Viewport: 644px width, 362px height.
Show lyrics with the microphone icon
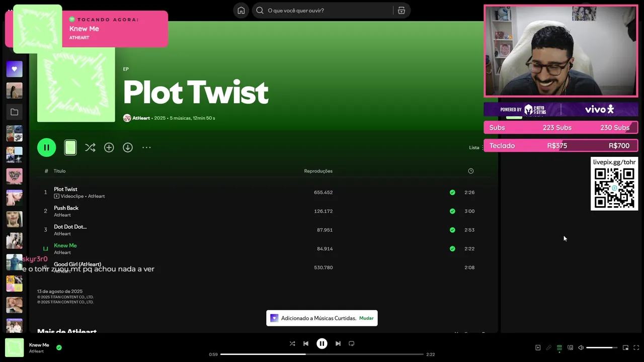coord(549,348)
